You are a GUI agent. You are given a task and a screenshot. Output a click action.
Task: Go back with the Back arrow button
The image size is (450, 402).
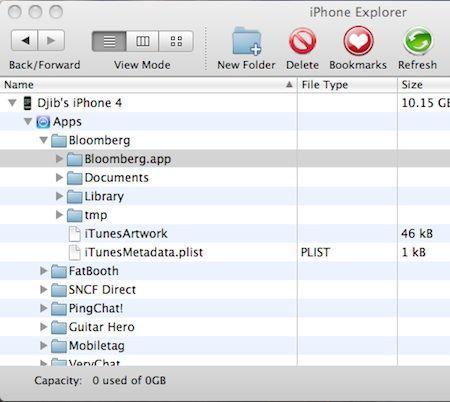coord(25,40)
